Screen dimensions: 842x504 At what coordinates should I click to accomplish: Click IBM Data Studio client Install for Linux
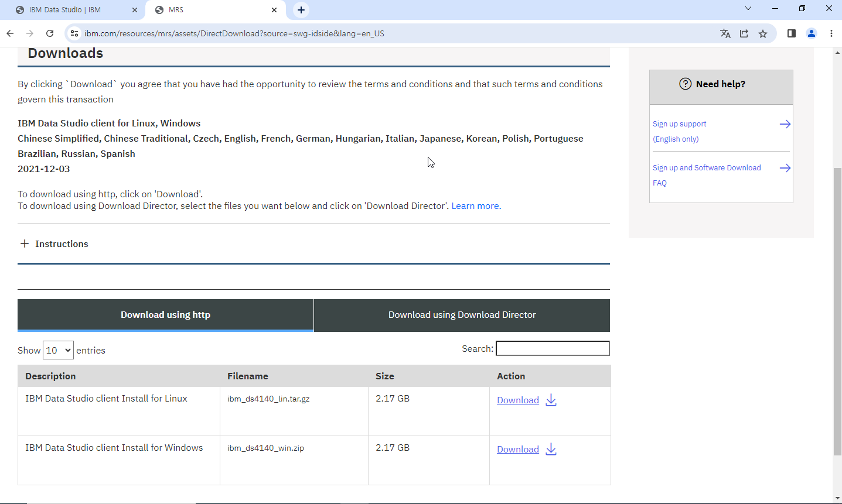pyautogui.click(x=106, y=399)
